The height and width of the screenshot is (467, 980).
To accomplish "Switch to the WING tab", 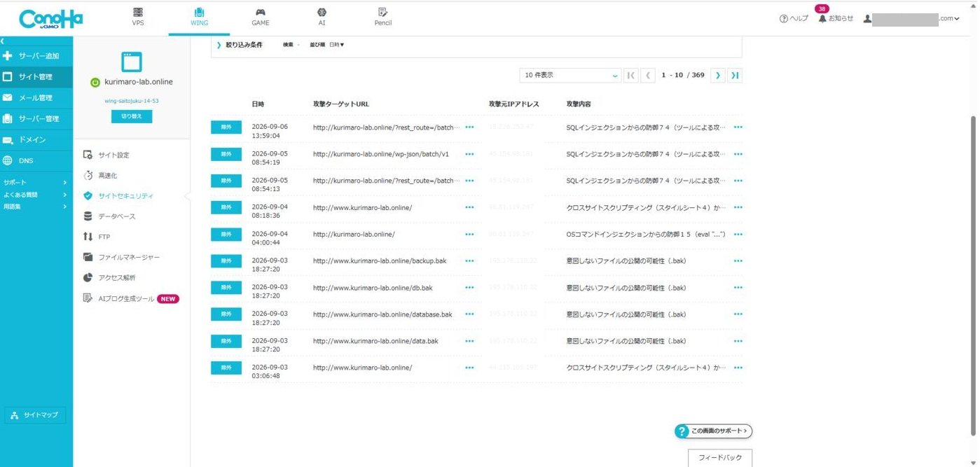I will 199,17.
